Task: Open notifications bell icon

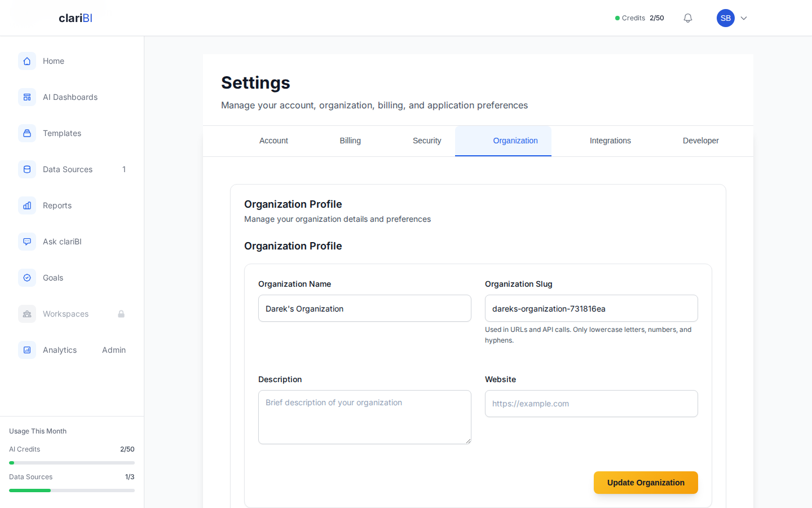Action: point(688,18)
